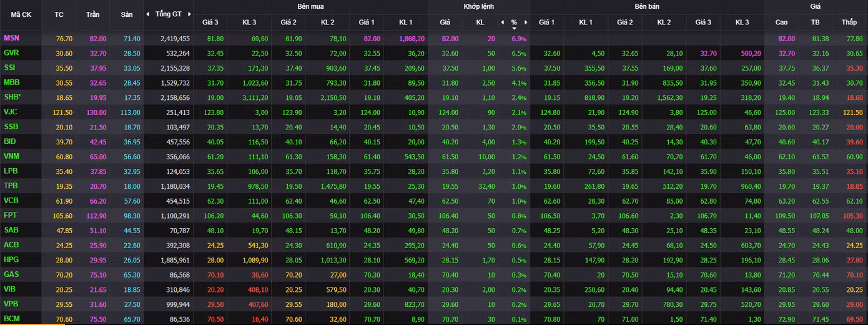Select the MBB buy volume 1,023,60

[255, 82]
